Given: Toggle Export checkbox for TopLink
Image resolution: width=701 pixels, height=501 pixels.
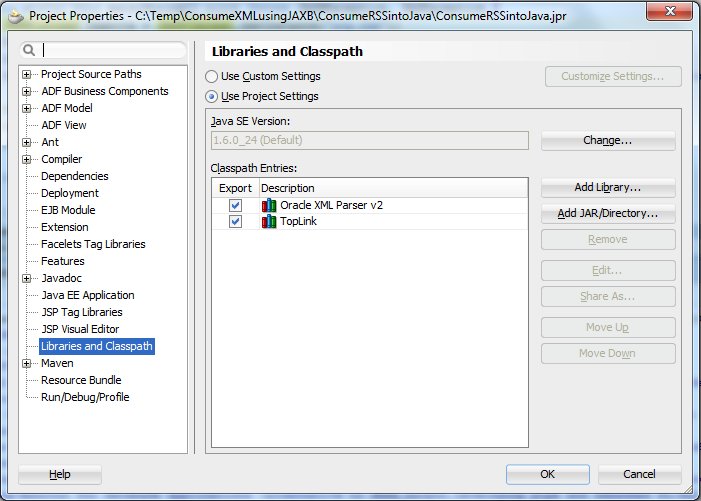Looking at the screenshot, I should tap(235, 222).
